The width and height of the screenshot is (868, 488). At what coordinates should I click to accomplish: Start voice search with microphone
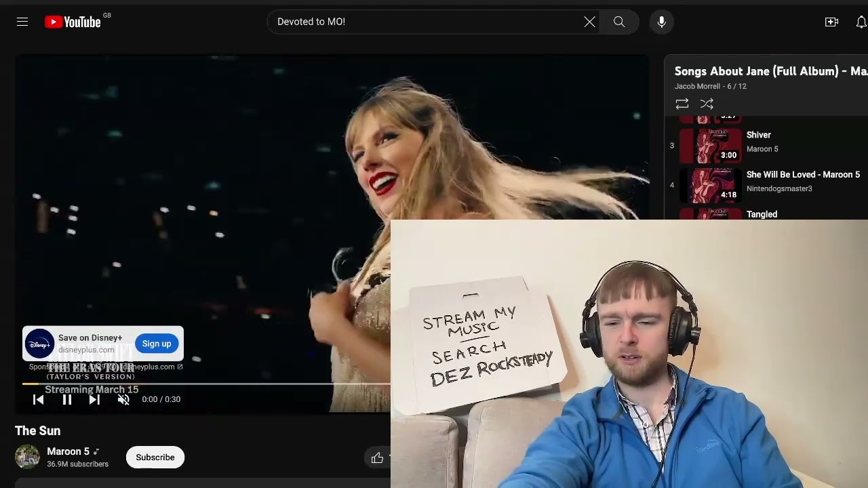click(662, 22)
